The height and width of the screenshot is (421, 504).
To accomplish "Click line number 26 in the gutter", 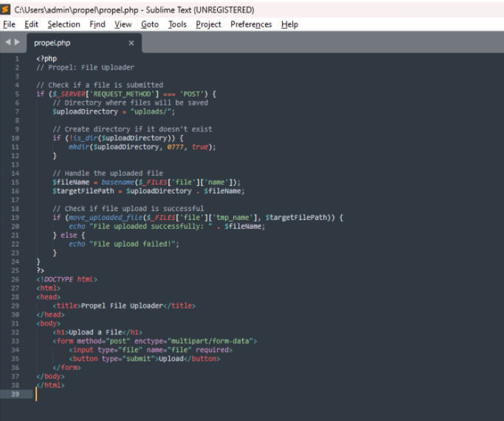I will point(15,279).
